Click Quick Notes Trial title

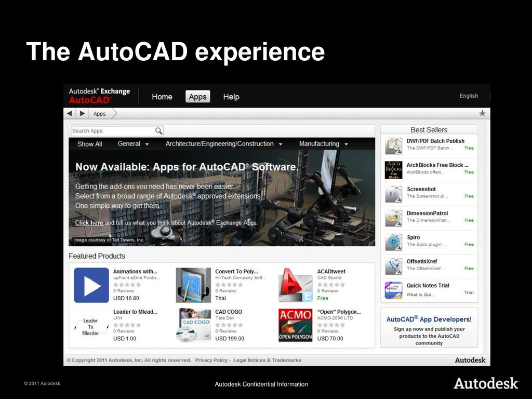[x=428, y=285]
